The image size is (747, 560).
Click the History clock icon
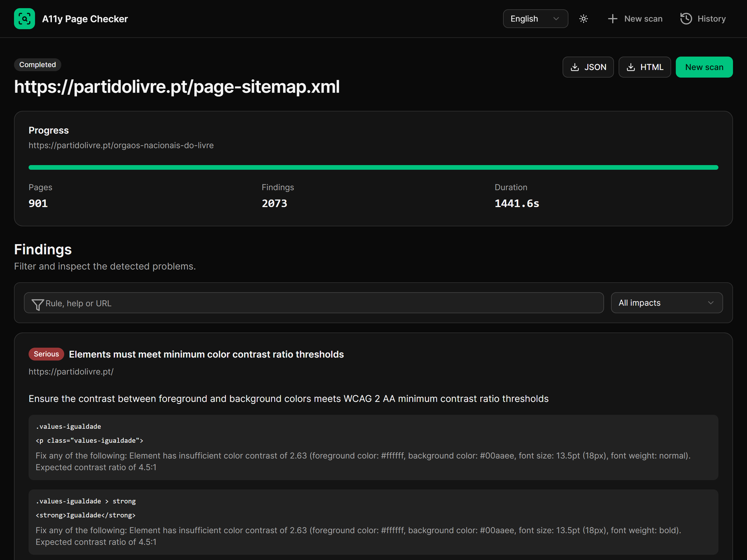686,19
